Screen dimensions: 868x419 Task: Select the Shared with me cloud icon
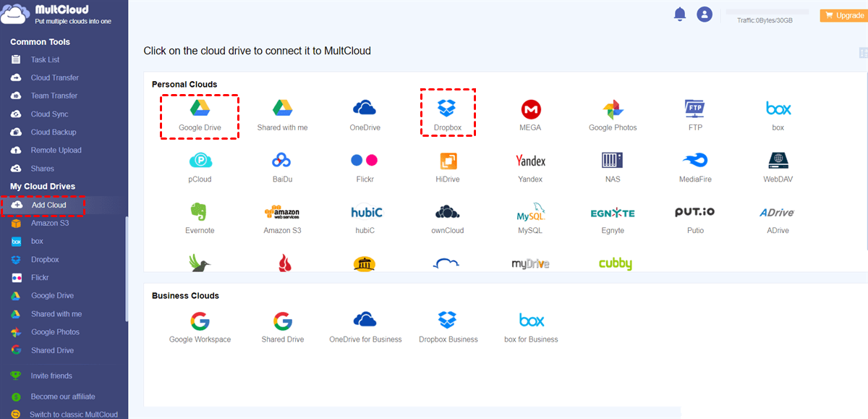(282, 116)
